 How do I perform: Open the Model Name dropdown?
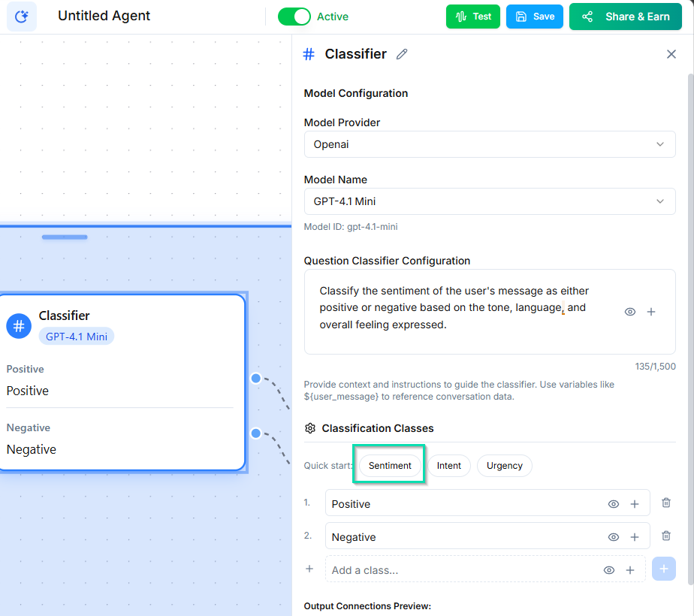490,201
